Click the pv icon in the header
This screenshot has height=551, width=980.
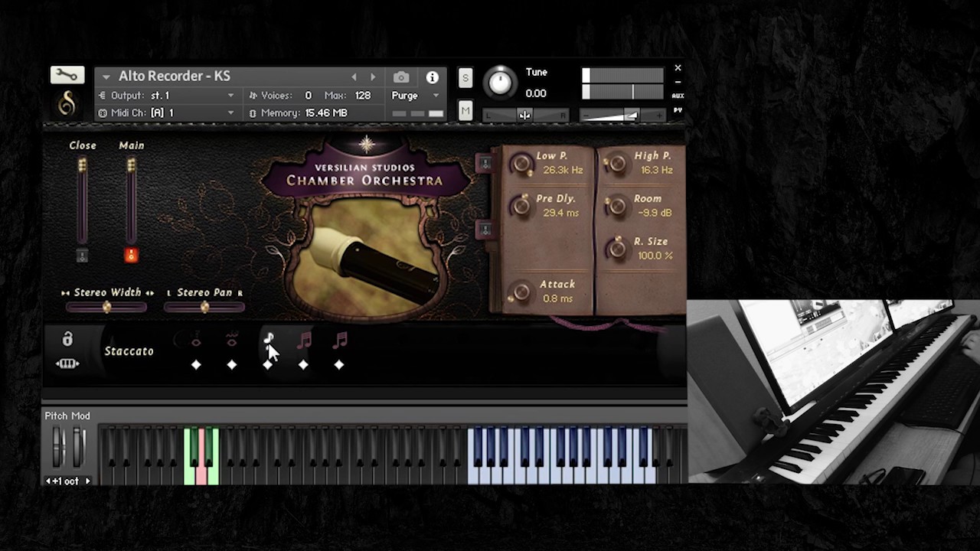pyautogui.click(x=678, y=111)
